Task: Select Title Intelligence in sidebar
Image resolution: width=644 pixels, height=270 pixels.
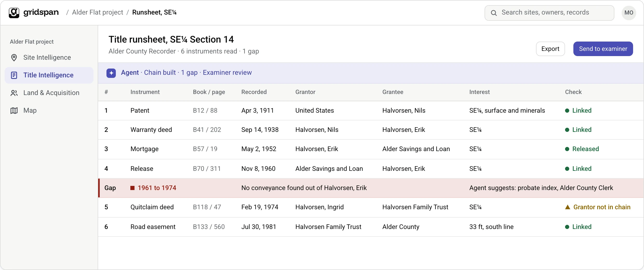Action: pos(49,75)
